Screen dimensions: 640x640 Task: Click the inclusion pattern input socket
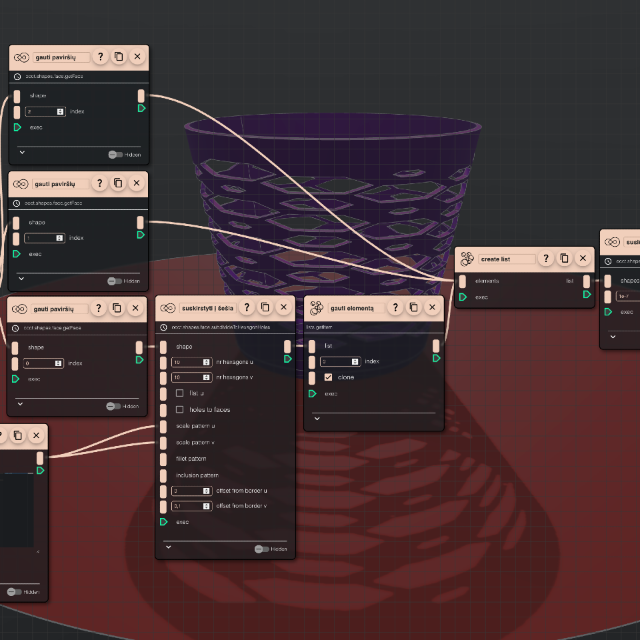coord(163,475)
